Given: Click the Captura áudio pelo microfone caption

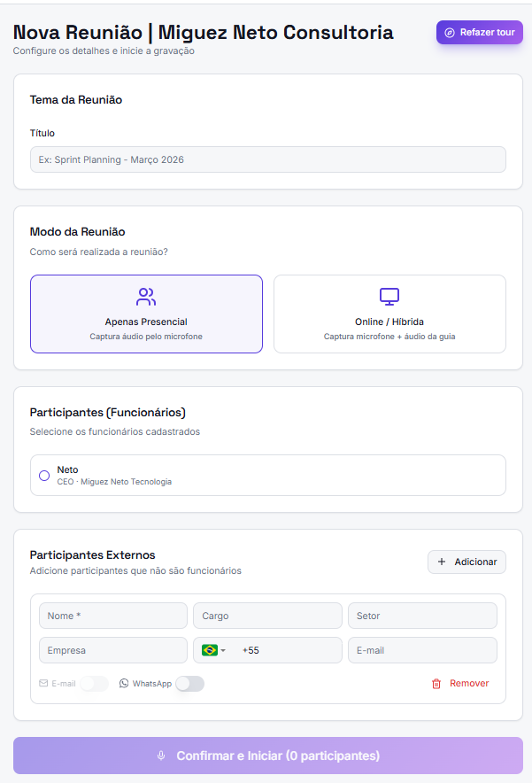Looking at the screenshot, I should [x=146, y=337].
